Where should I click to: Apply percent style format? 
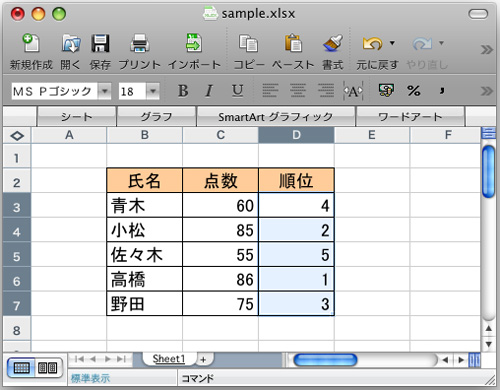pyautogui.click(x=414, y=90)
